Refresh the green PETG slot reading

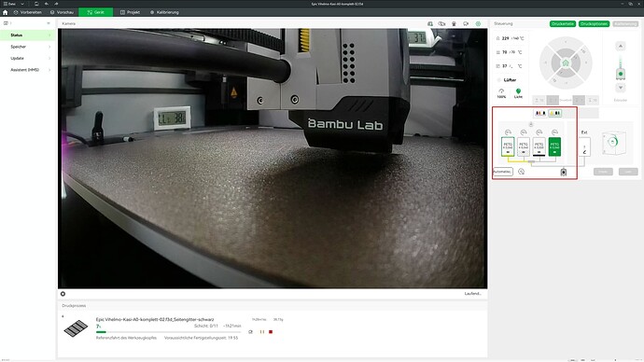[x=555, y=132]
